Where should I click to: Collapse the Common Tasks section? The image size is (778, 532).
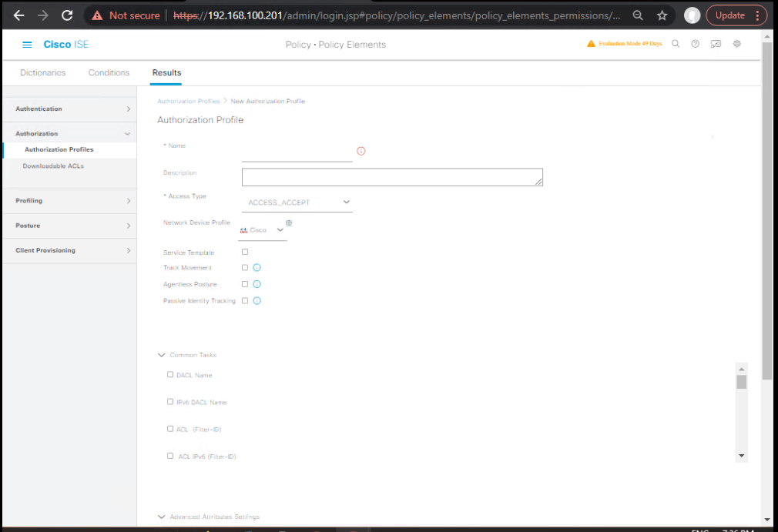162,355
